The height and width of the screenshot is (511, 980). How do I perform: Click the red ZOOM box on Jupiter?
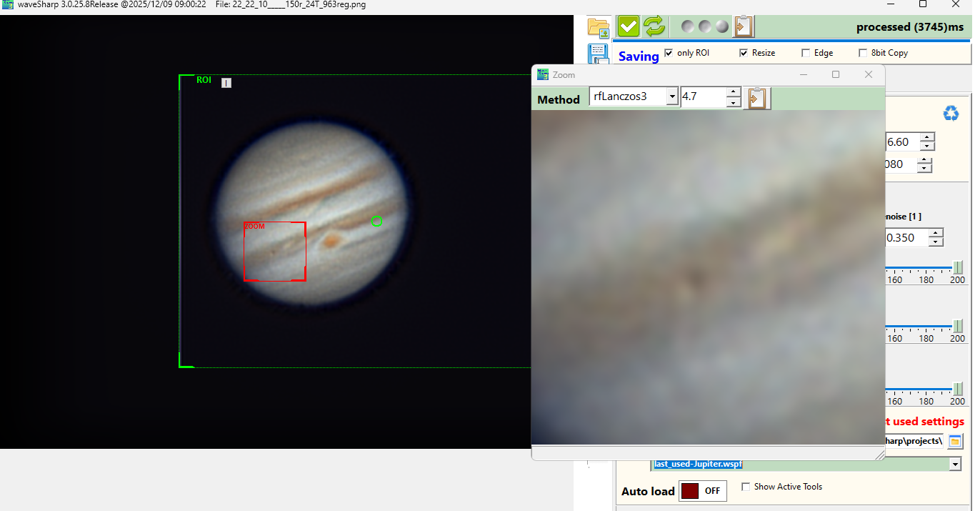tap(275, 251)
